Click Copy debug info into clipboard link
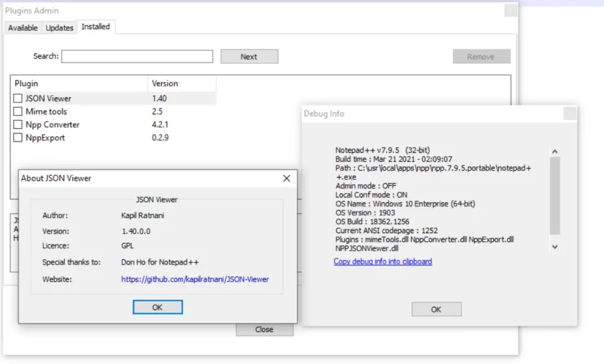This screenshot has height=364, width=604. [x=383, y=261]
